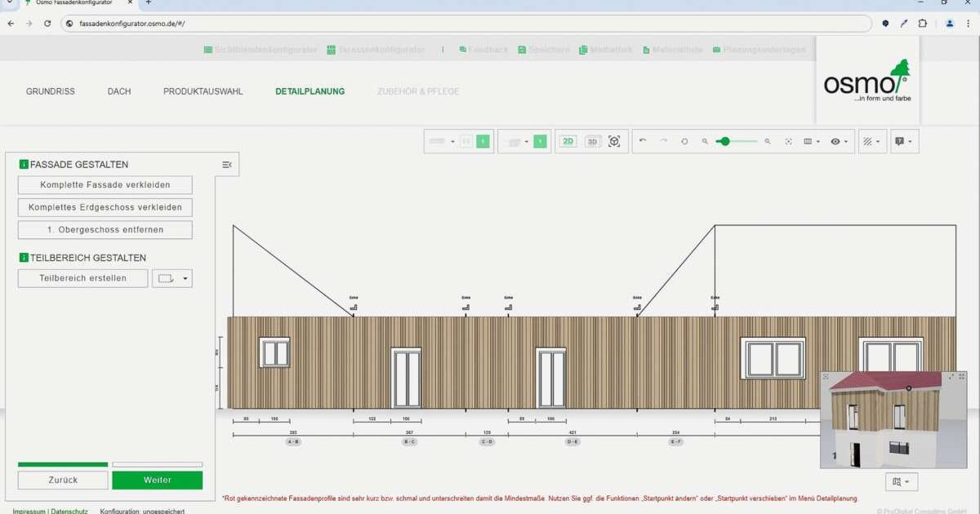
Task: Open the Grundriss step
Action: (x=50, y=91)
